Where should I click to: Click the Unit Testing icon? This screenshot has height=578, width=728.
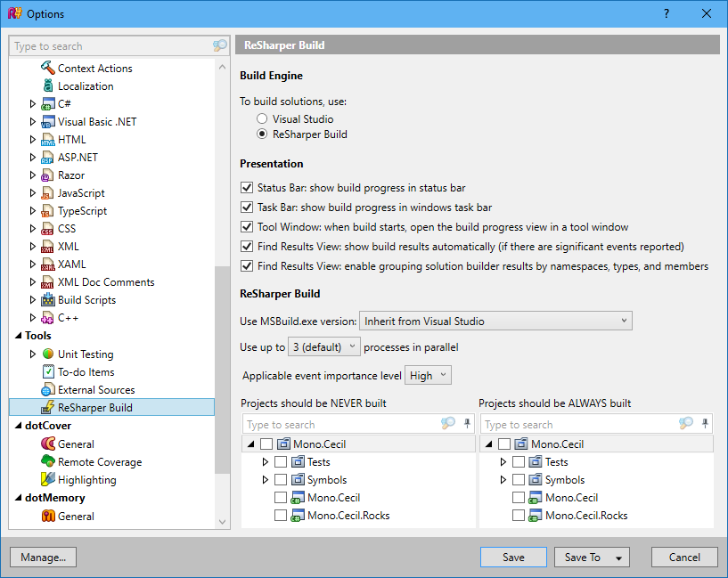(x=48, y=354)
